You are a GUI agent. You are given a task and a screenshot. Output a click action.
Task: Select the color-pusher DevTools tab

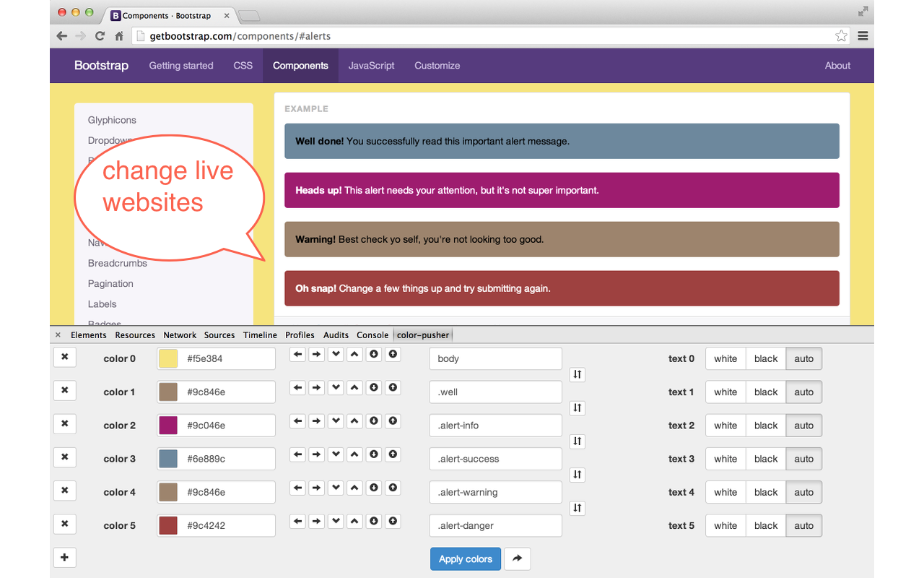[423, 335]
